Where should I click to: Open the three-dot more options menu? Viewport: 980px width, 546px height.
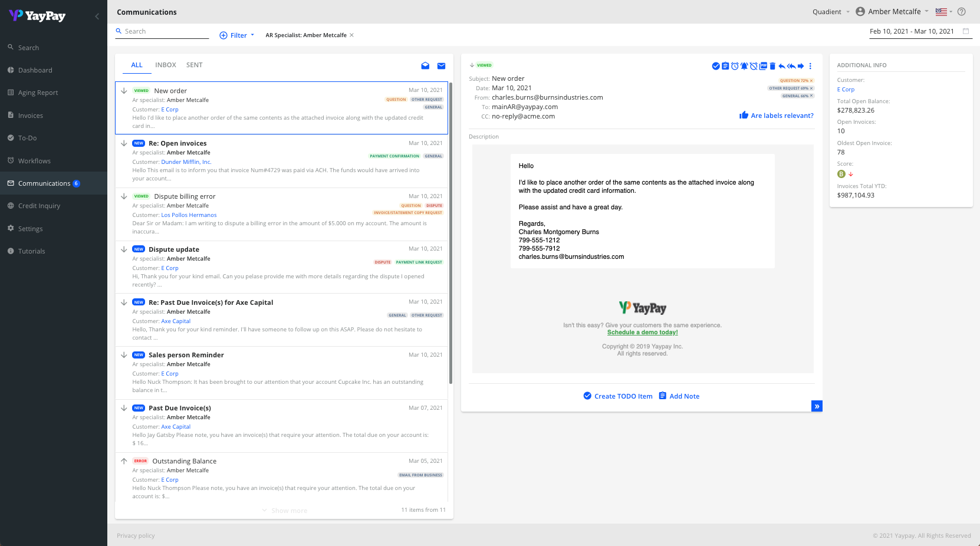click(x=810, y=66)
